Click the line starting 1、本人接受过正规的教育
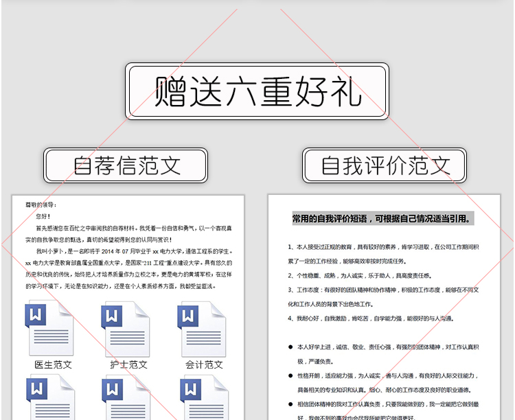The width and height of the screenshot is (515, 420). click(383, 247)
